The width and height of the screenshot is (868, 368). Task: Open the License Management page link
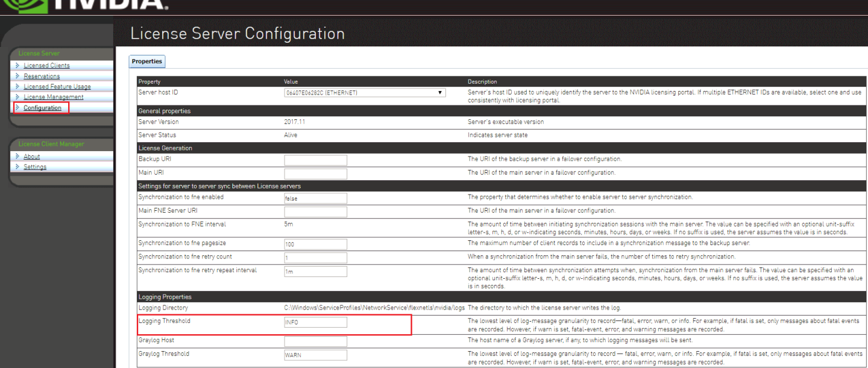tap(54, 97)
